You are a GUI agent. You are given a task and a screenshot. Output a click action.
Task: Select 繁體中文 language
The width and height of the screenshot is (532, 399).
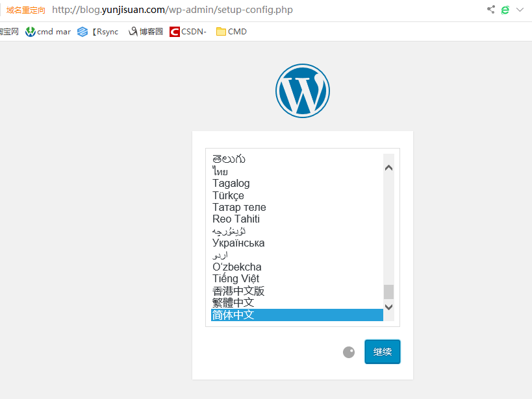pyautogui.click(x=297, y=302)
